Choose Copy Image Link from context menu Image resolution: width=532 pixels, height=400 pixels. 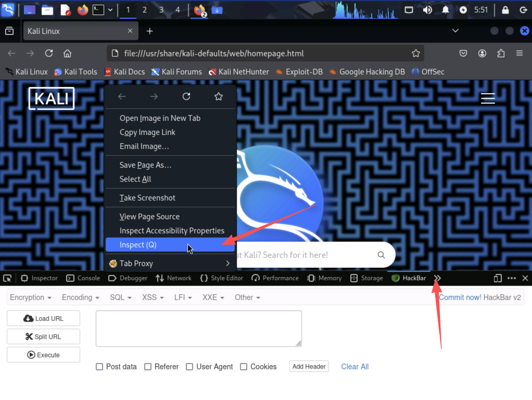click(170, 132)
